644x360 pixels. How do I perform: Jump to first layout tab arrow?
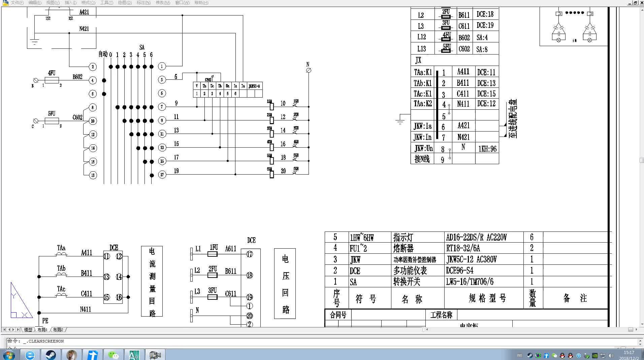[4, 330]
